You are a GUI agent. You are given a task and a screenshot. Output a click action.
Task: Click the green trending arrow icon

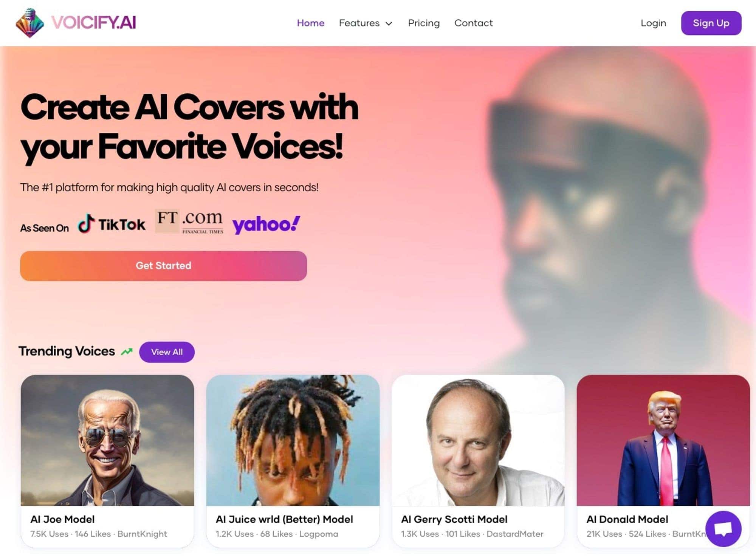click(x=127, y=352)
